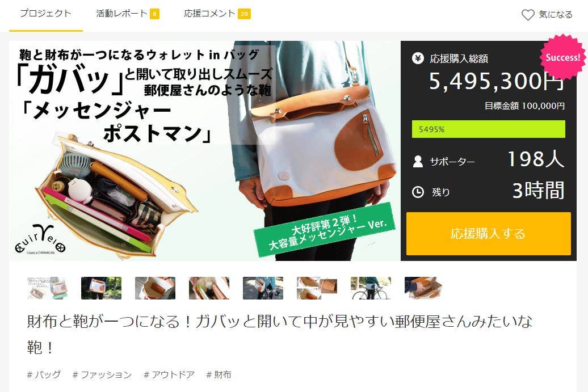Toggle 気になる favorite

click(547, 15)
